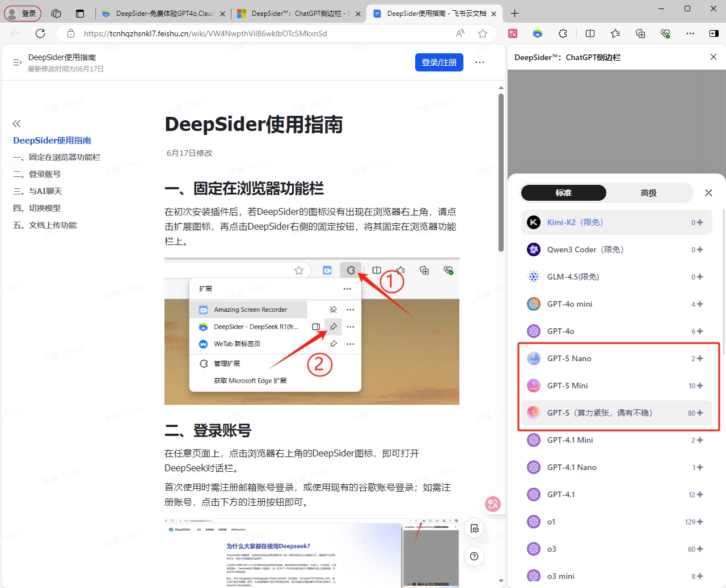Open the extension menu screenshot image
This screenshot has width=726, height=588.
coord(312,331)
